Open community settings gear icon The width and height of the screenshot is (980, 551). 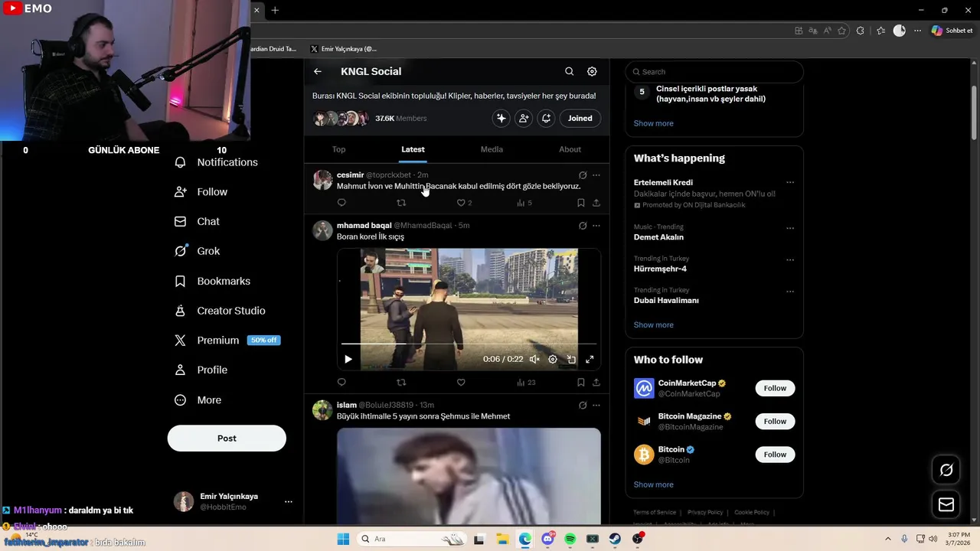click(592, 71)
